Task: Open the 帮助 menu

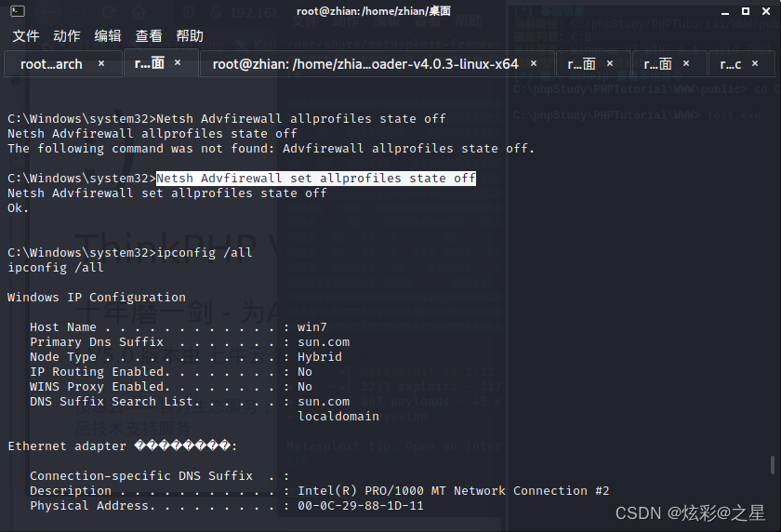Action: 190,36
